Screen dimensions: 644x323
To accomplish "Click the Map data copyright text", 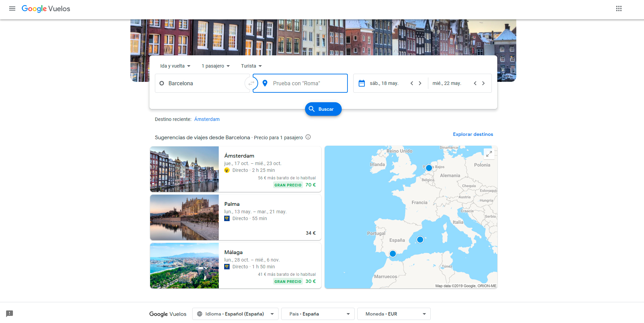I will 466,286.
